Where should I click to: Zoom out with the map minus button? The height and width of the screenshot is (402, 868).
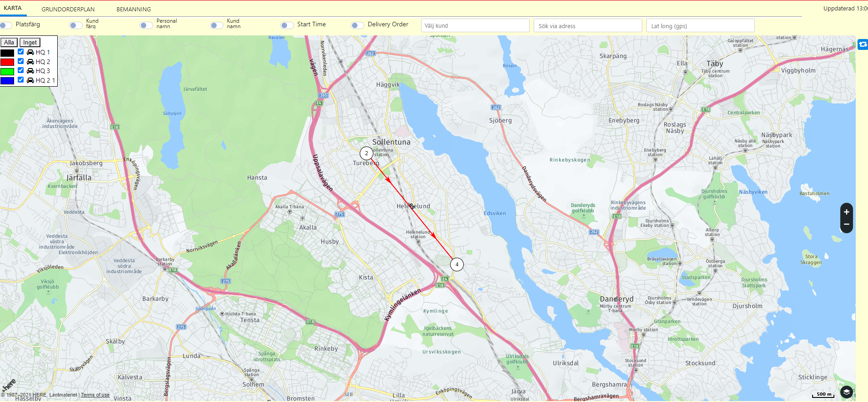(847, 224)
